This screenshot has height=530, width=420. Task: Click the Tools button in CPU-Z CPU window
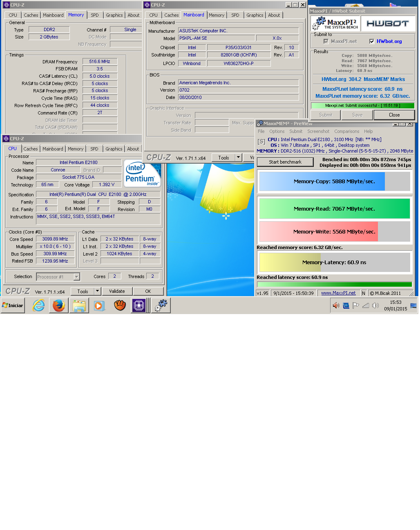coord(83,291)
